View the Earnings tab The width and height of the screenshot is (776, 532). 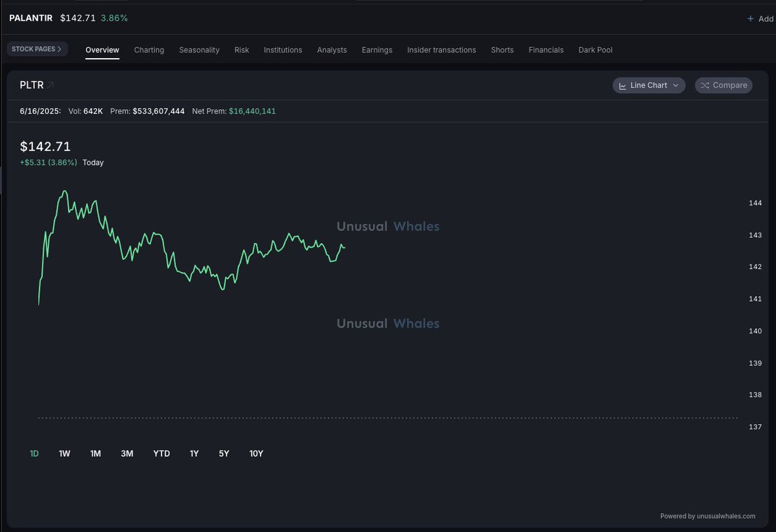[x=377, y=50]
